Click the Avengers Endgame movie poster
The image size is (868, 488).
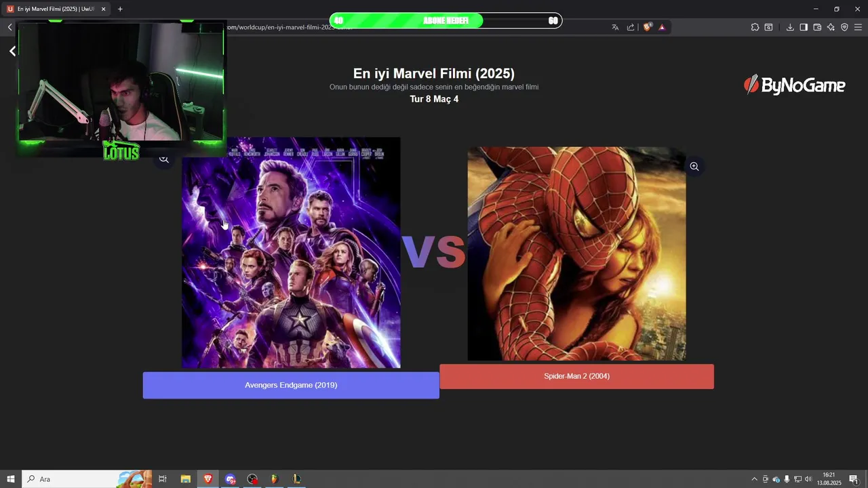pos(291,253)
